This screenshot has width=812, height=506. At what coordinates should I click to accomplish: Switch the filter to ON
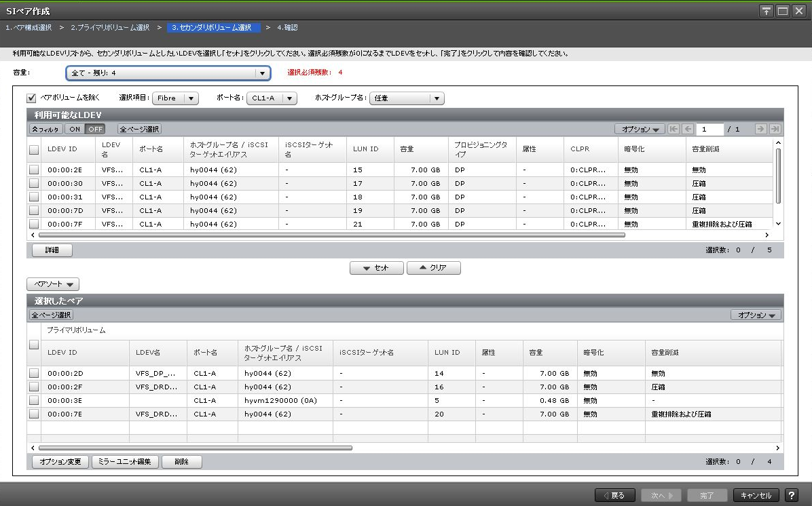click(x=74, y=129)
